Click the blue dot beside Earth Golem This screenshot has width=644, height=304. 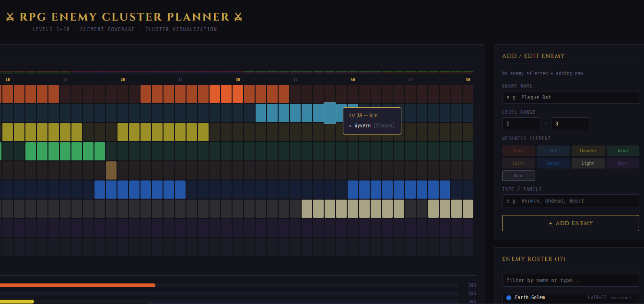tap(508, 298)
